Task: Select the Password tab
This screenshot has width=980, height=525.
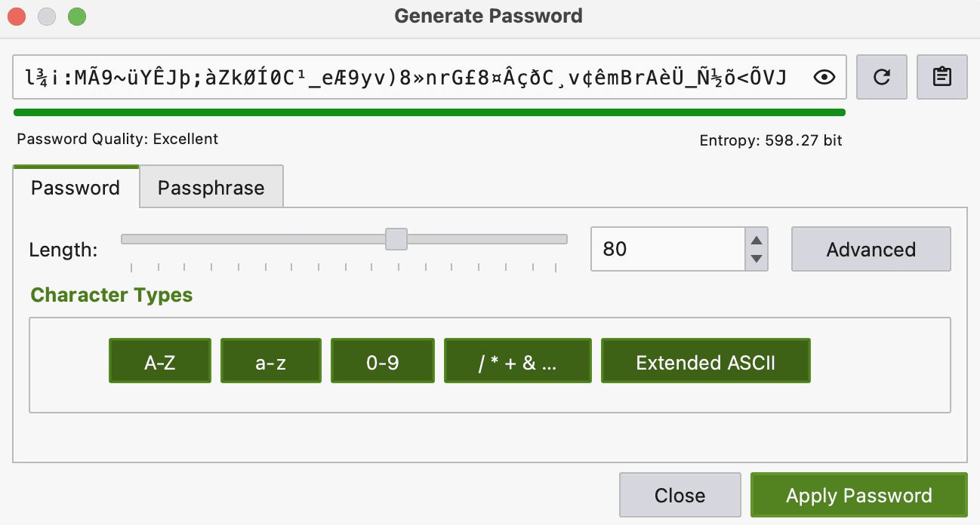Action: (75, 188)
